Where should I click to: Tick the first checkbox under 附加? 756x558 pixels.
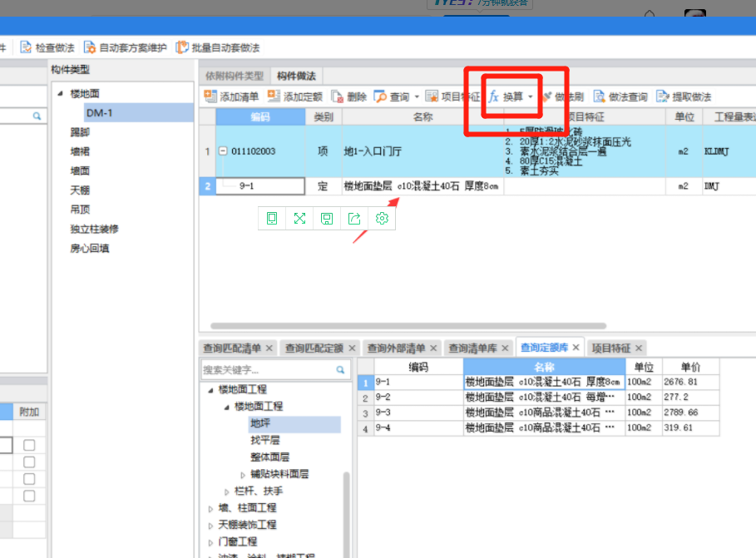click(29, 445)
